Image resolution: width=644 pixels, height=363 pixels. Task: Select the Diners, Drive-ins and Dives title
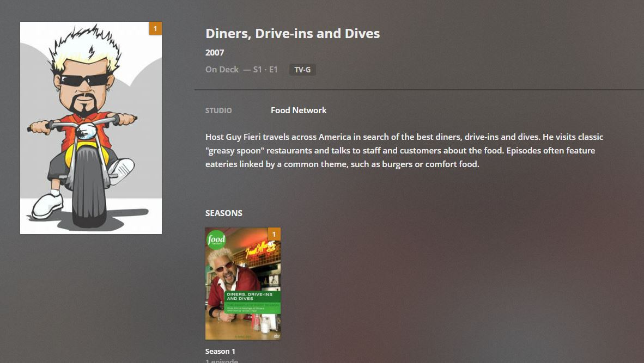(293, 34)
